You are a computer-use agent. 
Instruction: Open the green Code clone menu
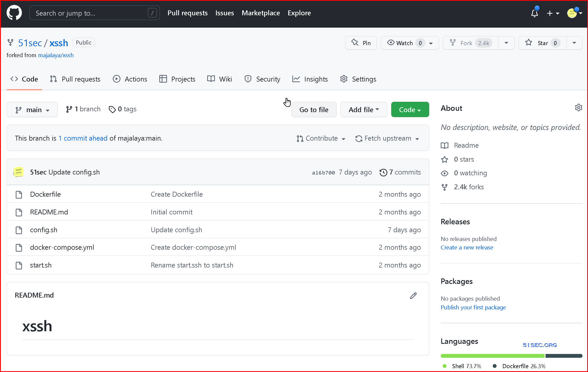pos(410,109)
